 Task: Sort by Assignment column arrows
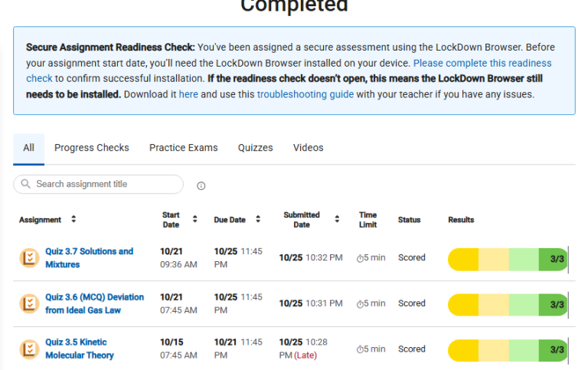[x=73, y=219]
